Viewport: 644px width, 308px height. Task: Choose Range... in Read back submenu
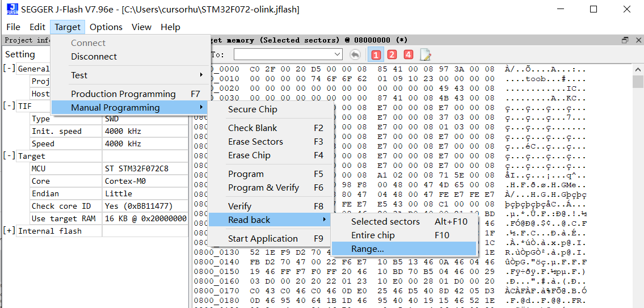404,249
